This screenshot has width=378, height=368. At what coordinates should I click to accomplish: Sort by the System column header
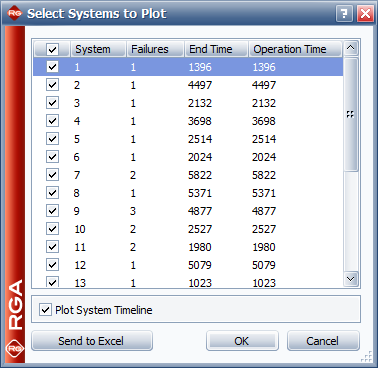pos(98,49)
